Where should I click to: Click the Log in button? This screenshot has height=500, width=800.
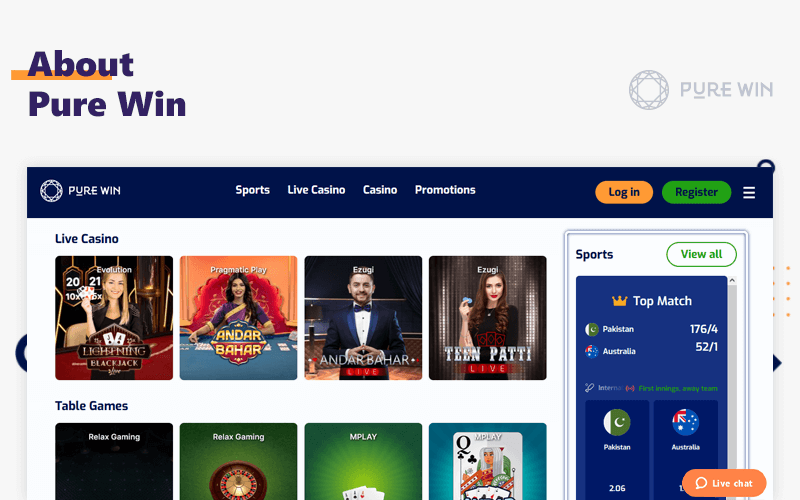pyautogui.click(x=624, y=192)
